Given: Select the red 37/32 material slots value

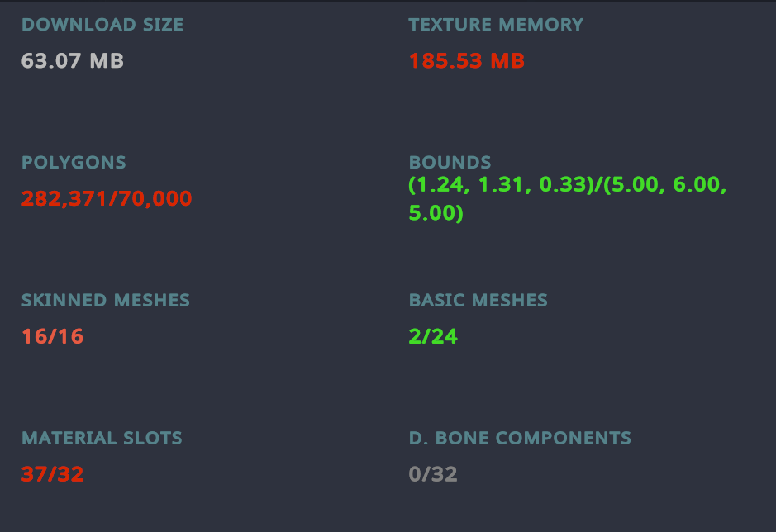Looking at the screenshot, I should pyautogui.click(x=52, y=474).
